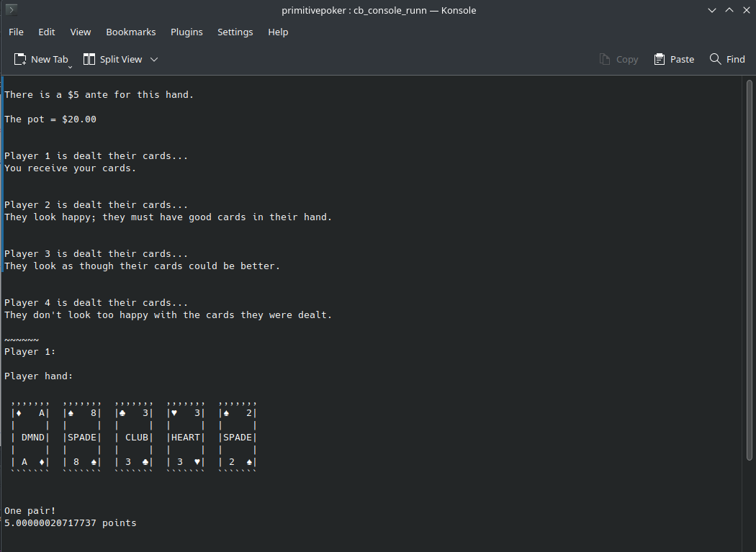Screen dimensions: 756x552
Task: Open the File menu
Action: point(16,32)
